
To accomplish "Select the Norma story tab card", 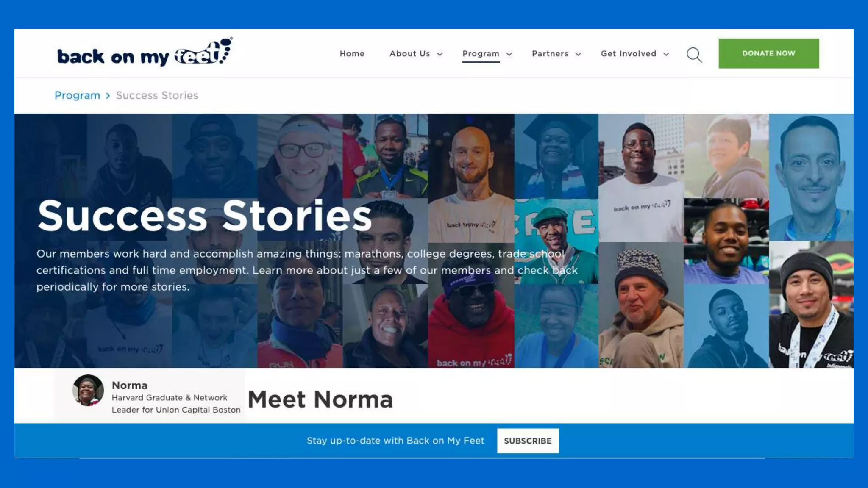I will tap(150, 396).
